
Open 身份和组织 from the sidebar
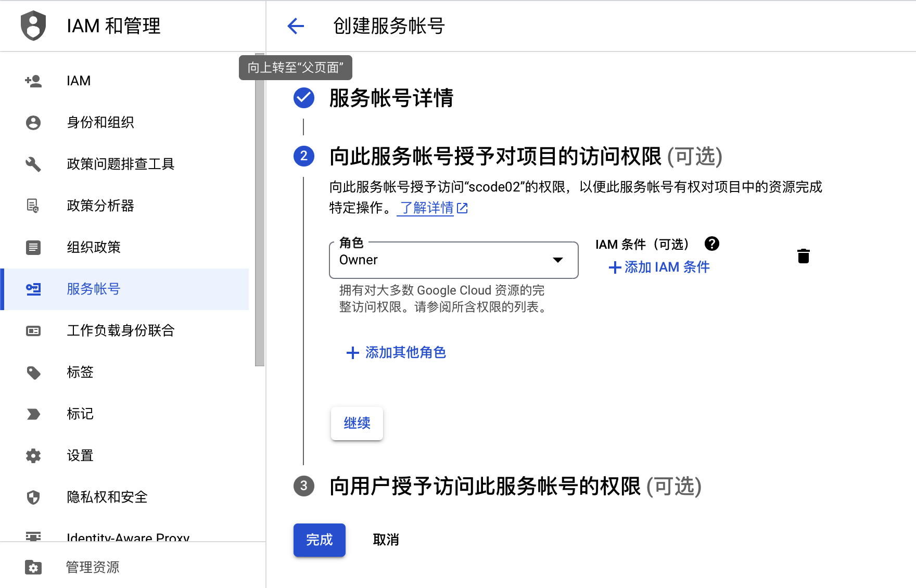[x=100, y=122]
